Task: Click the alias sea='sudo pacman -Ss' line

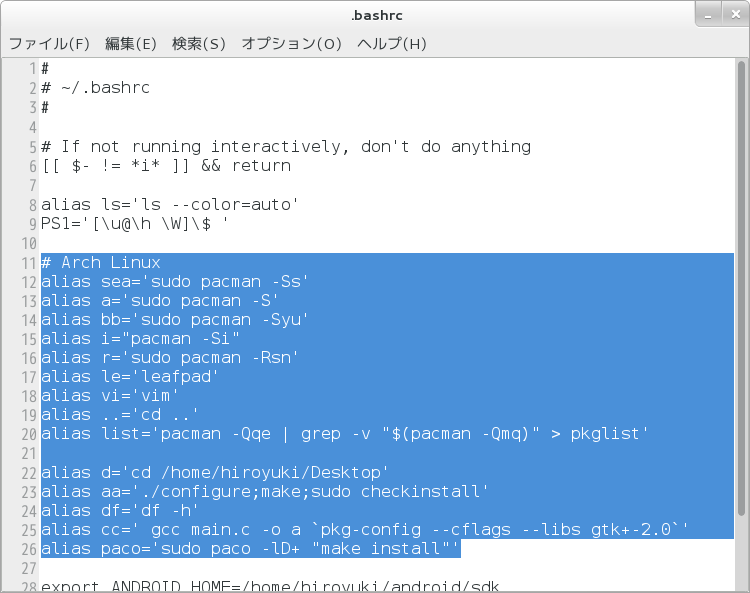Action: point(175,282)
